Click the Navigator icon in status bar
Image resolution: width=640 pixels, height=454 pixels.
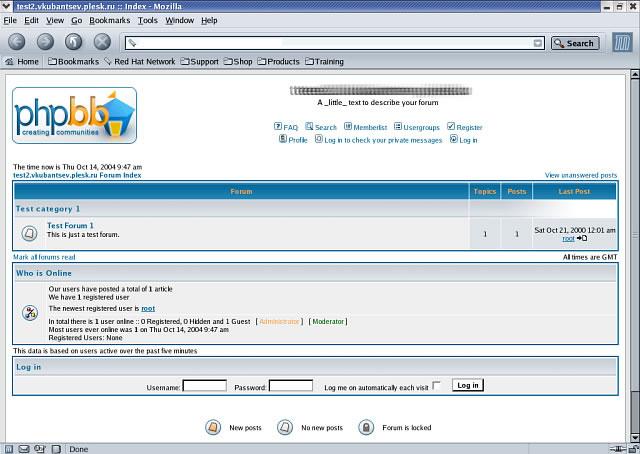[x=8, y=449]
